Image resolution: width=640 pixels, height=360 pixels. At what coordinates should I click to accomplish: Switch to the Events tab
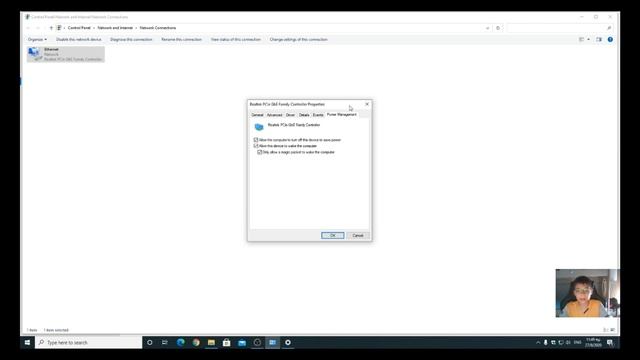point(318,115)
